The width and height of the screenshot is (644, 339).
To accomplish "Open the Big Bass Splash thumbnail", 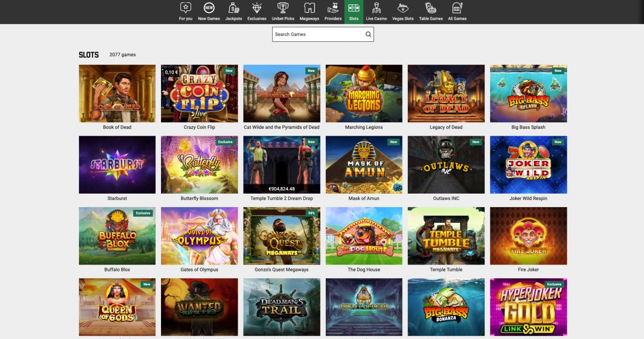I will [x=529, y=93].
